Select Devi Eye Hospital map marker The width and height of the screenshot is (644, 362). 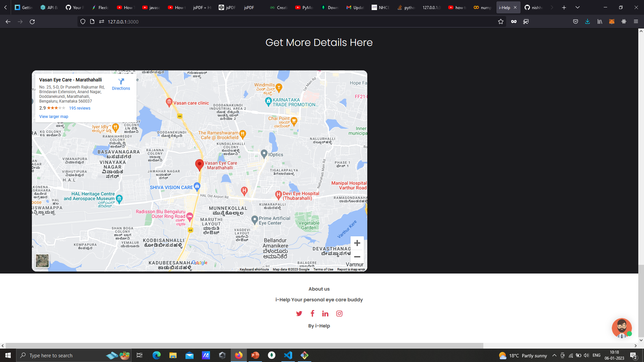(278, 195)
